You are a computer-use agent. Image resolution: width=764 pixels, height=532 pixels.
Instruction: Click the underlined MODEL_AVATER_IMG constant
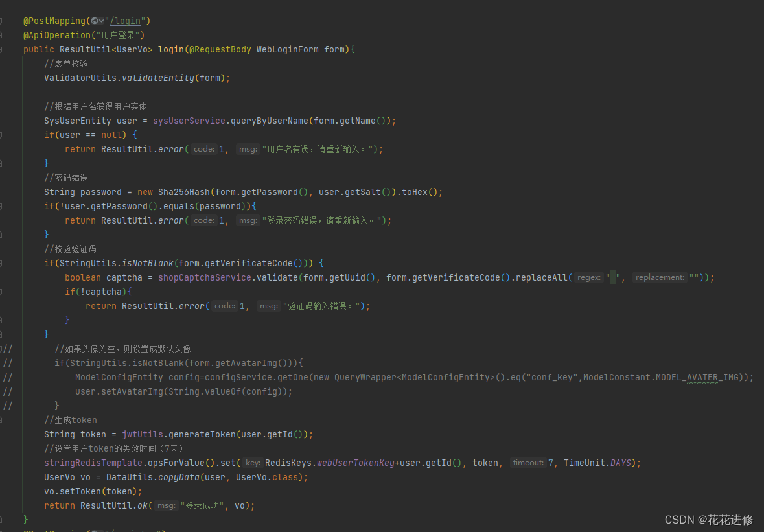tap(697, 377)
